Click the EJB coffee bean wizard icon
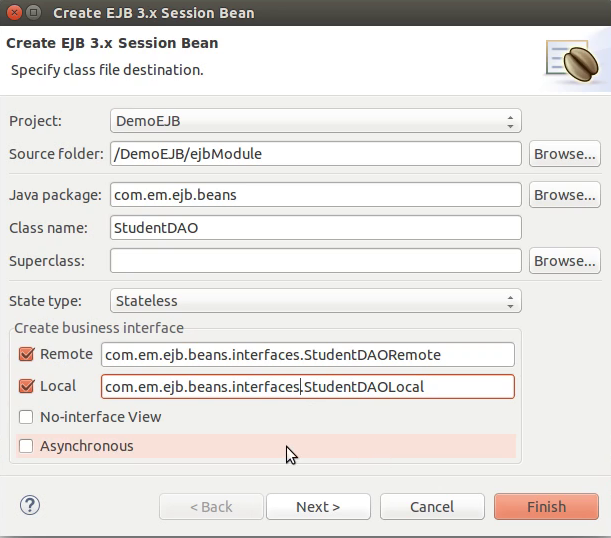Screen dimensions: 611x538 pyautogui.click(x=573, y=61)
